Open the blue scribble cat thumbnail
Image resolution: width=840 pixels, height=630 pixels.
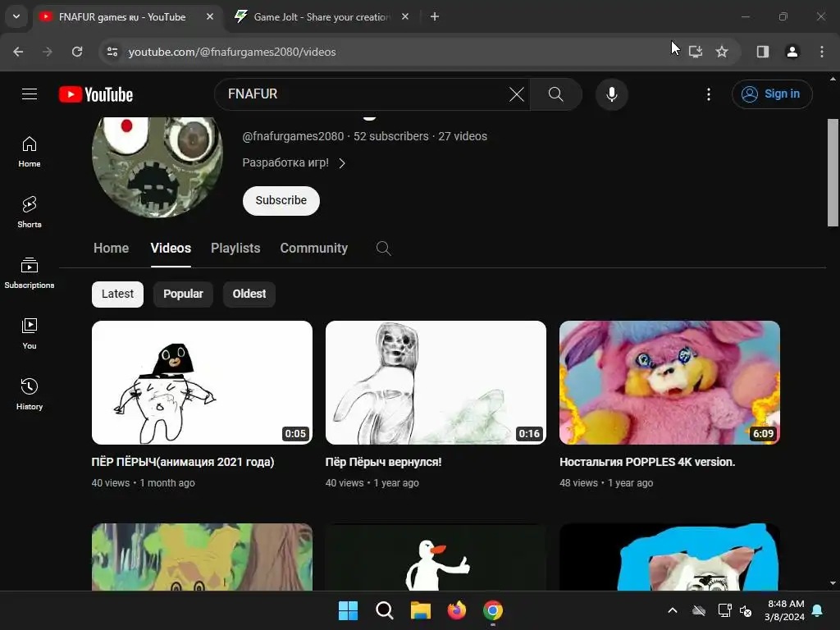tap(669, 557)
